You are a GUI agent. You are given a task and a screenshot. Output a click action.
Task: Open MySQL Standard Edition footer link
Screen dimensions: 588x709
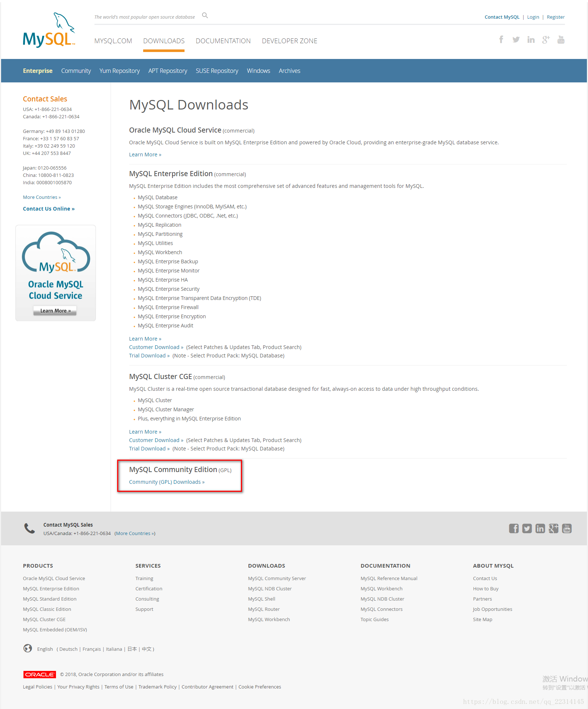[50, 599]
